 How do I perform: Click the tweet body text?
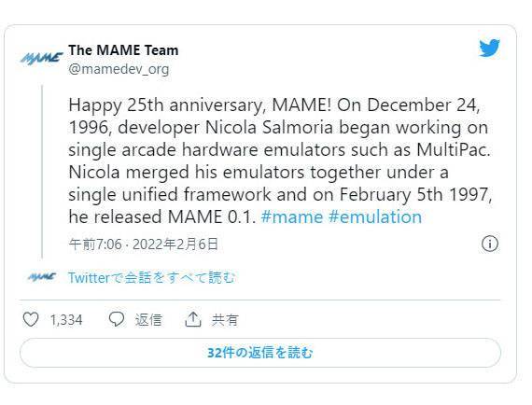click(280, 161)
